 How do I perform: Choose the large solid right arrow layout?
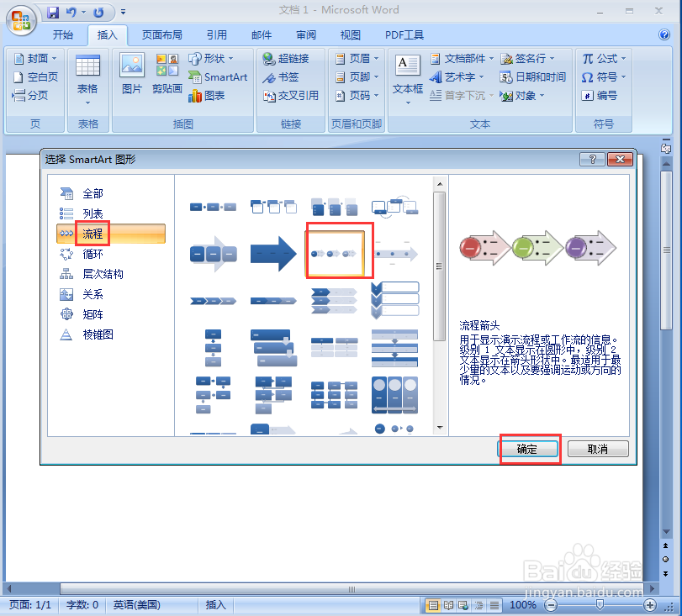click(x=273, y=254)
